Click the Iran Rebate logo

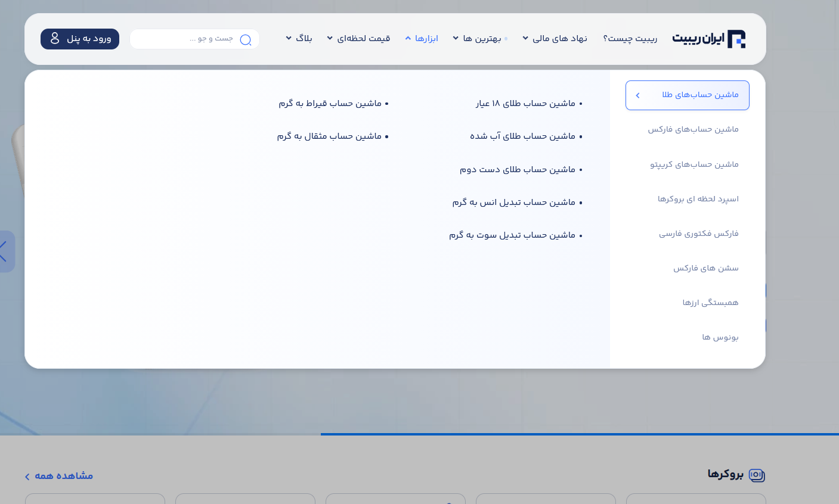[708, 39]
